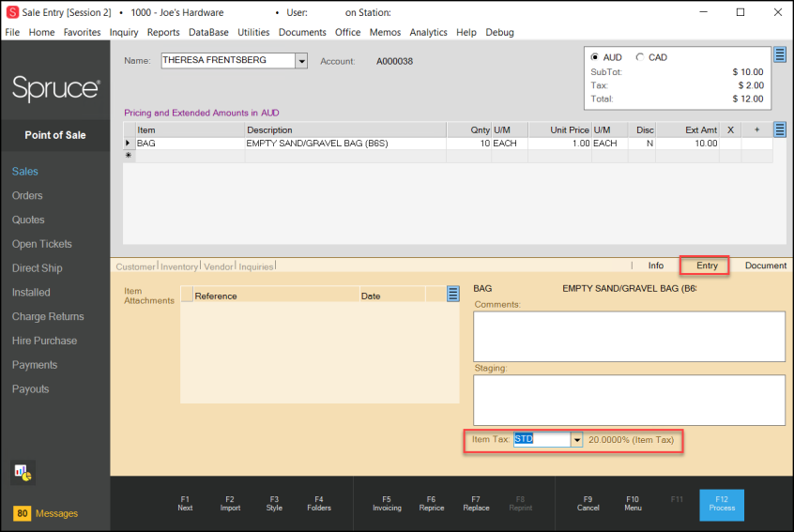Switch to the Document tab

pos(766,266)
